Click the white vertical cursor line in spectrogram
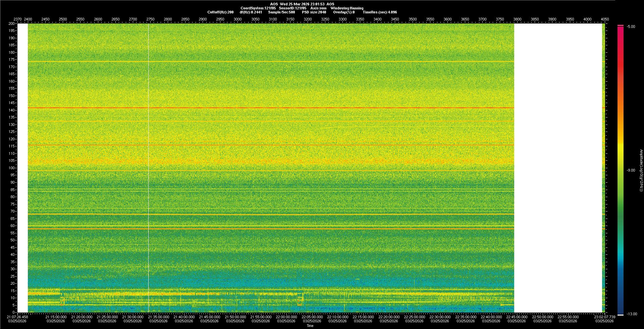 click(148, 168)
